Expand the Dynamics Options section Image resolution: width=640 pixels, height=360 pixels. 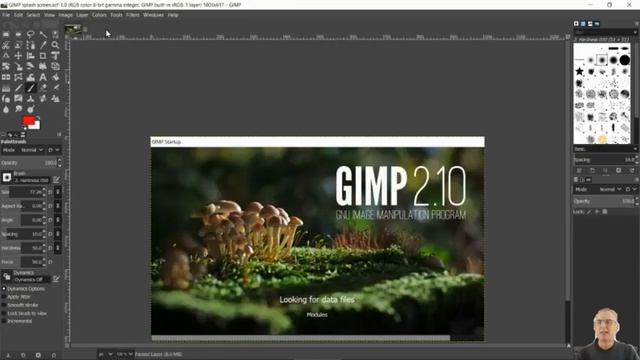(x=4, y=289)
